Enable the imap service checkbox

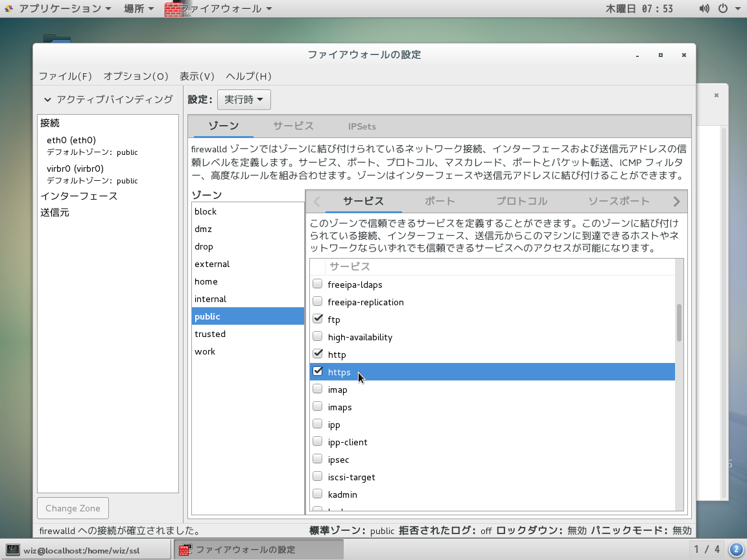tap(317, 389)
